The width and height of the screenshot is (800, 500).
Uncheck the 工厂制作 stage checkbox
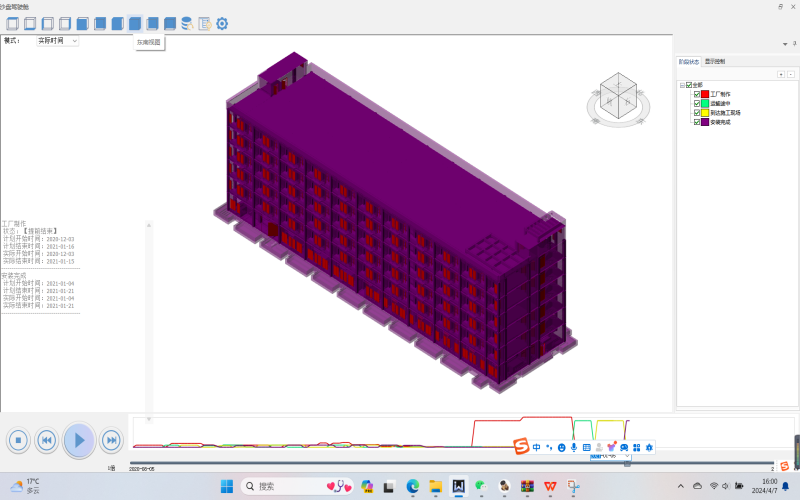pos(696,94)
